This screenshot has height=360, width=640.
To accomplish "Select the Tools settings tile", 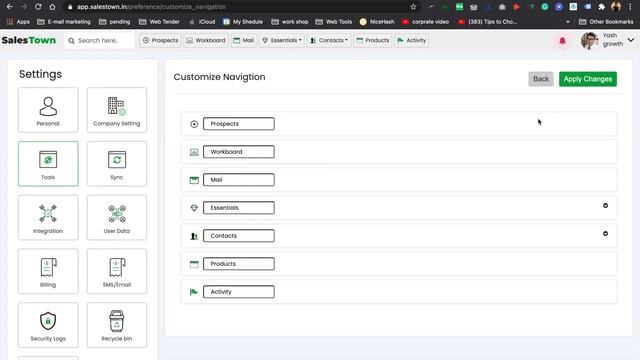I will [48, 164].
